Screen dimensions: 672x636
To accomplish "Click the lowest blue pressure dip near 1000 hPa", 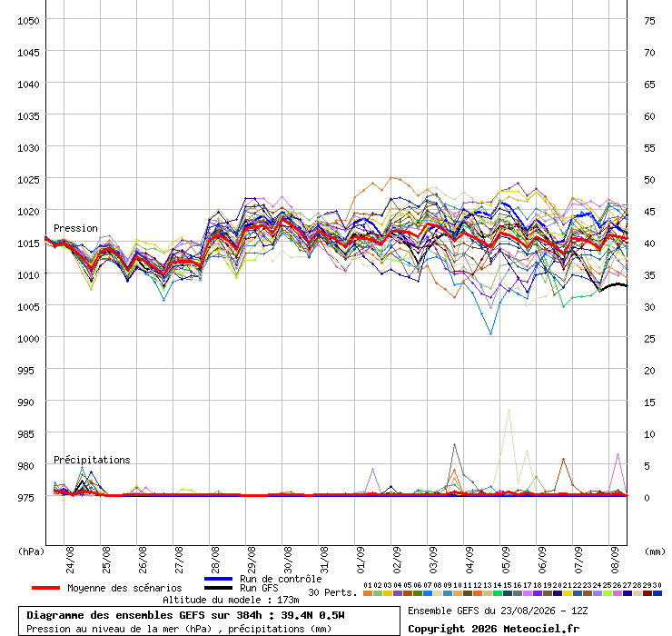I will (490, 333).
